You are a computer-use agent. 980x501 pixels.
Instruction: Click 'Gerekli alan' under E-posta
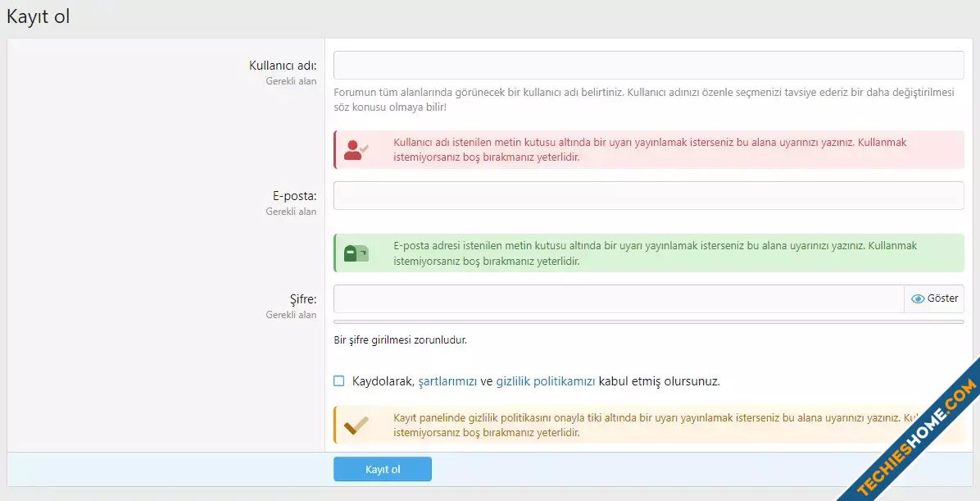[291, 212]
